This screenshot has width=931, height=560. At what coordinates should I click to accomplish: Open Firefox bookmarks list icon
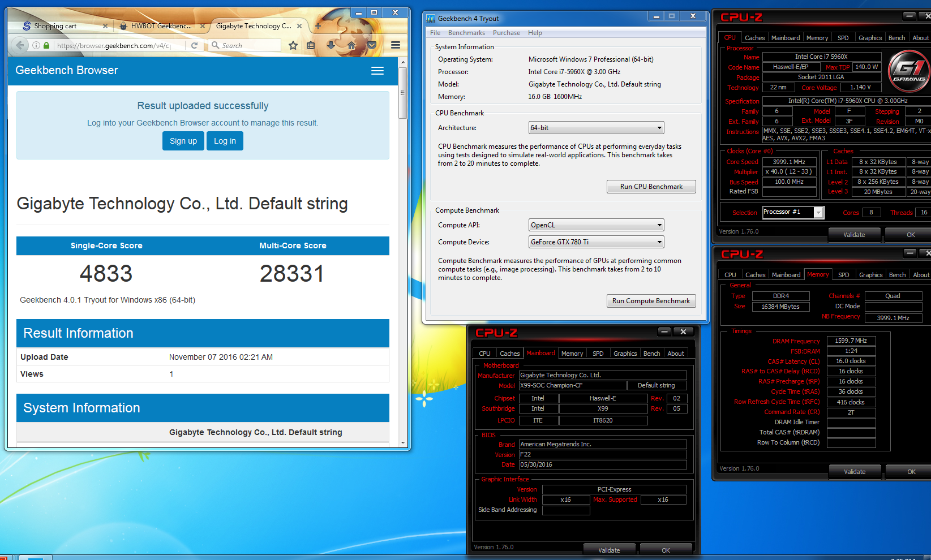311,45
